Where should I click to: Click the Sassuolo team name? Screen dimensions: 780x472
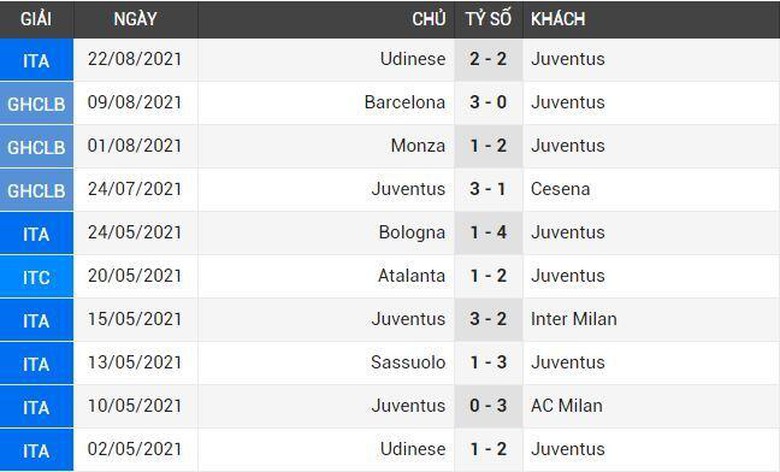pyautogui.click(x=408, y=362)
